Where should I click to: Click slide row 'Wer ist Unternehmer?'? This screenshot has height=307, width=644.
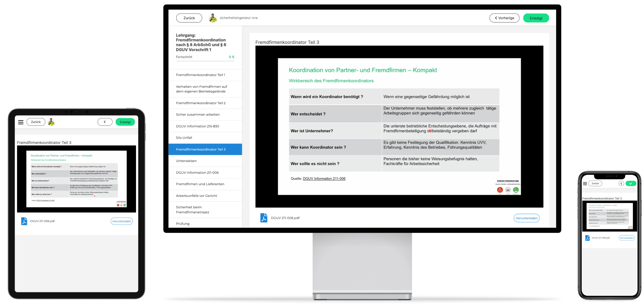coord(394,131)
